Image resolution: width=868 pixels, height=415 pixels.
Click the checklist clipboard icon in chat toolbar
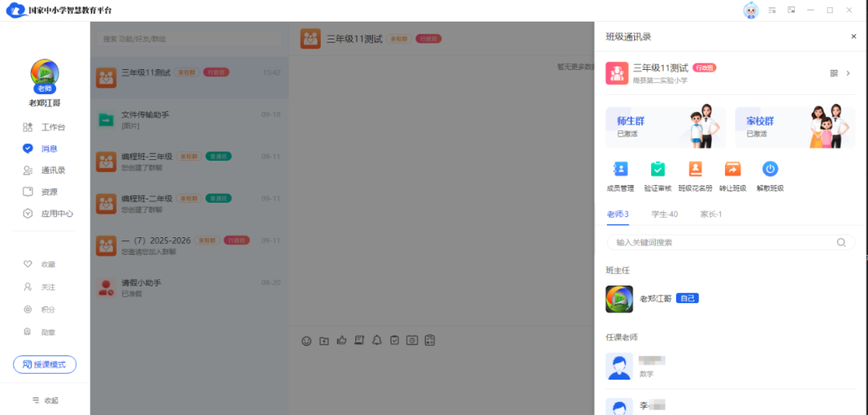coord(429,340)
